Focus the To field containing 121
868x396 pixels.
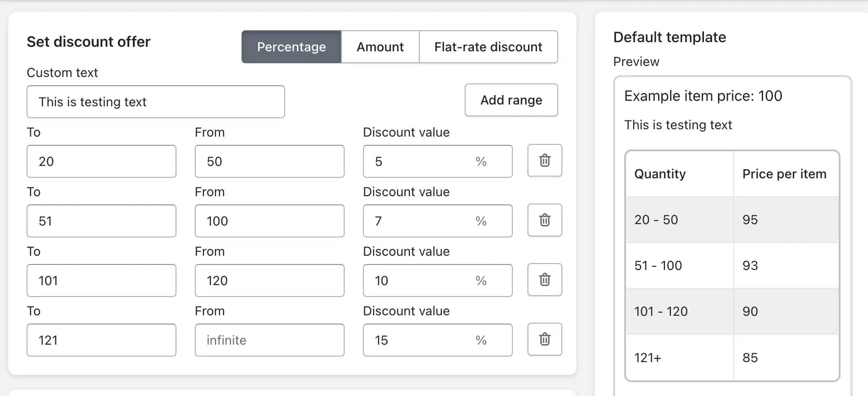coord(101,340)
